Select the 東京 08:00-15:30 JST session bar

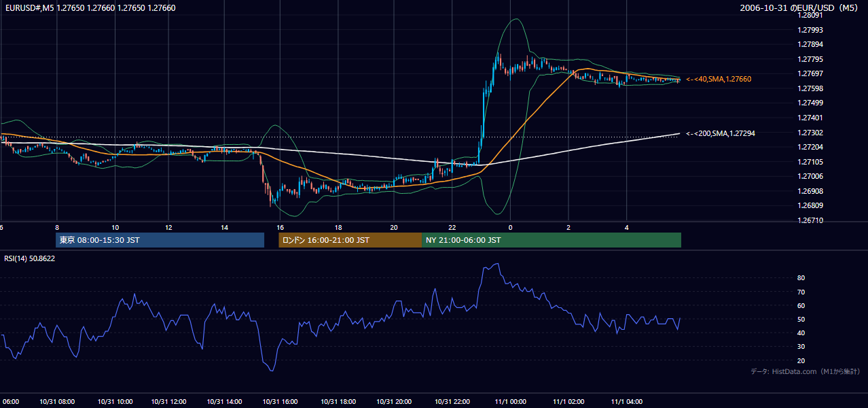160,240
